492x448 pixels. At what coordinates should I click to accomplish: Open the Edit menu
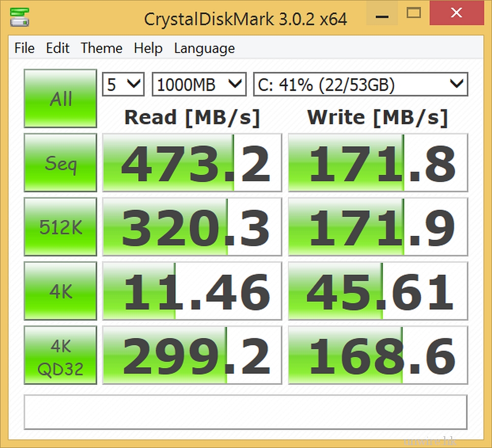pos(58,48)
